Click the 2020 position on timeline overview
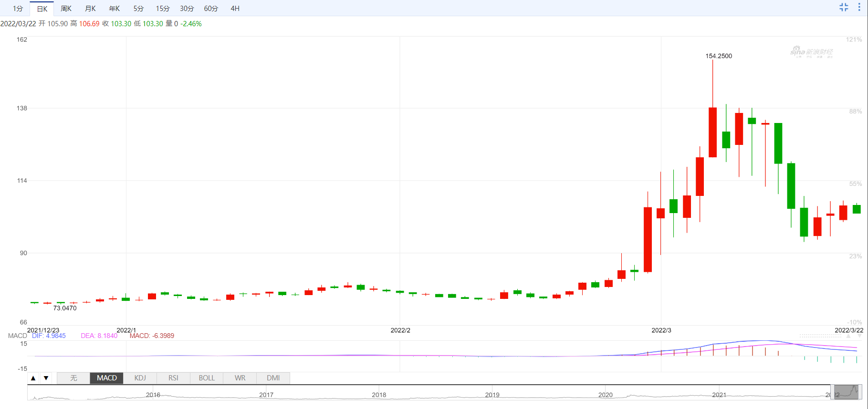Image resolution: width=868 pixels, height=409 pixels. pos(606,395)
